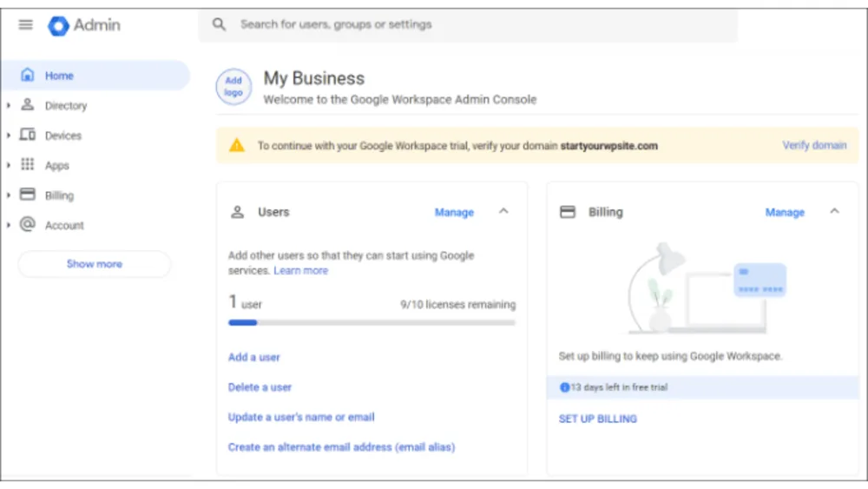Click the Google Admin logo
The height and width of the screenshot is (489, 868).
pos(84,25)
